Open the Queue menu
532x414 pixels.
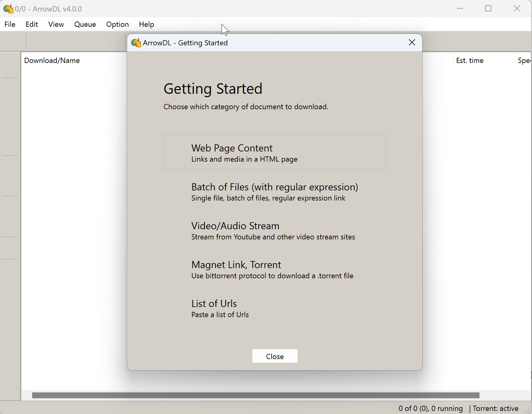(x=85, y=24)
